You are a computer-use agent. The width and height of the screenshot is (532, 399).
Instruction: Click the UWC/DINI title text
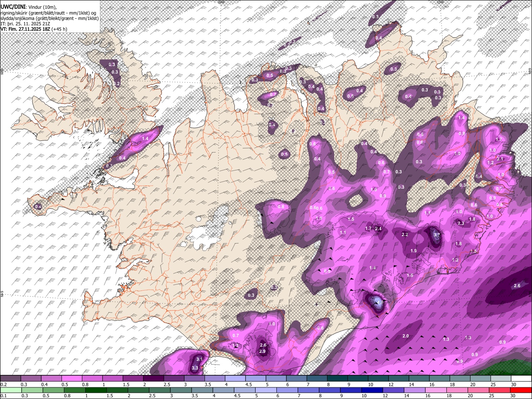pos(12,7)
